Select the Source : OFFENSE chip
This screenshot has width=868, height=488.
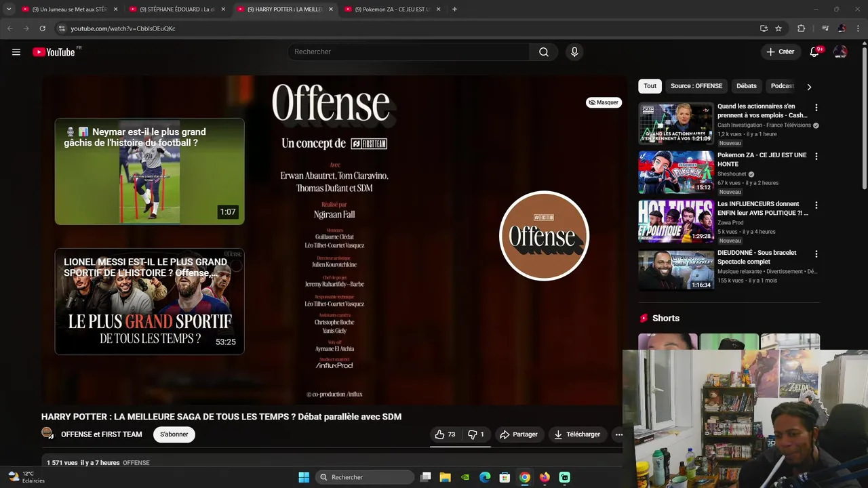pyautogui.click(x=696, y=86)
